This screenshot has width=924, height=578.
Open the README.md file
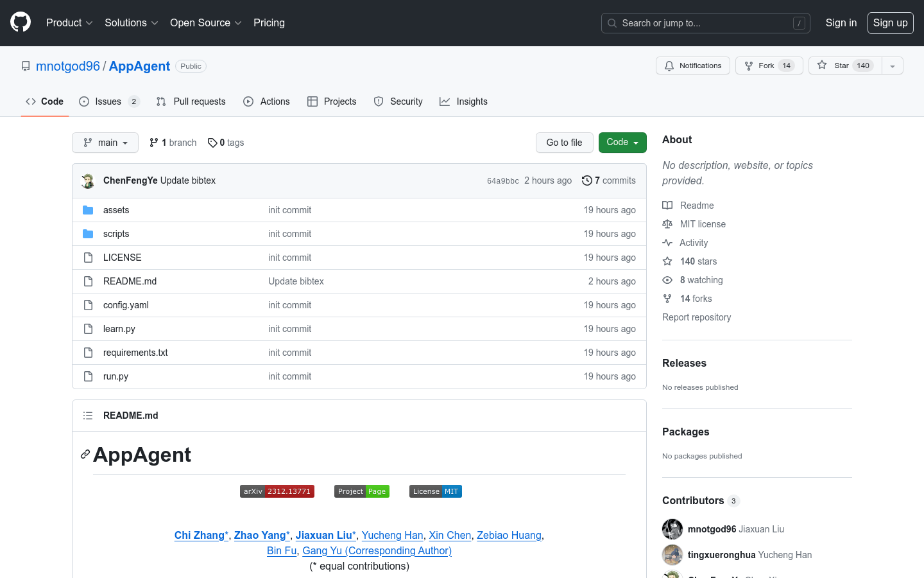click(x=130, y=281)
